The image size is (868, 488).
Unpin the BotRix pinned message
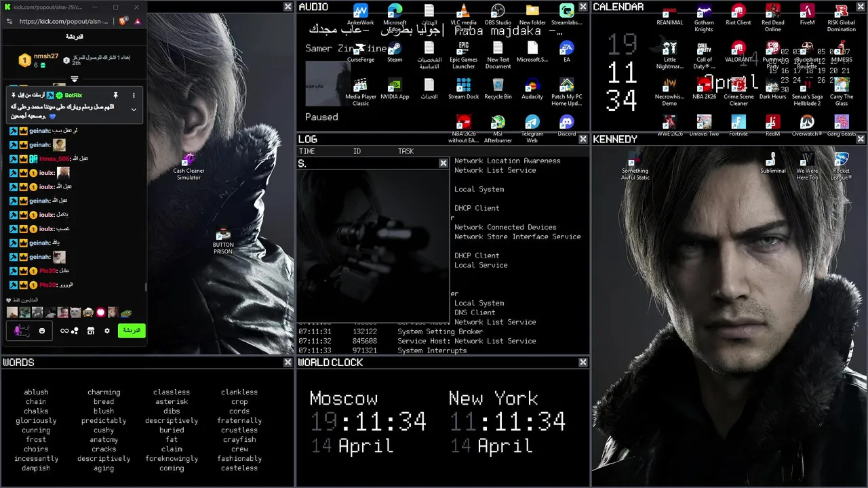click(x=115, y=96)
